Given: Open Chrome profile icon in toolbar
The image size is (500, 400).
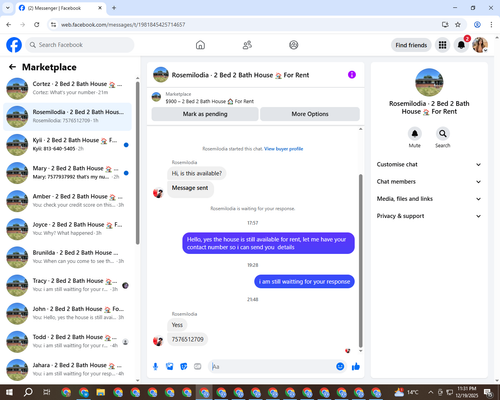Looking at the screenshot, I should pyautogui.click(x=477, y=25).
